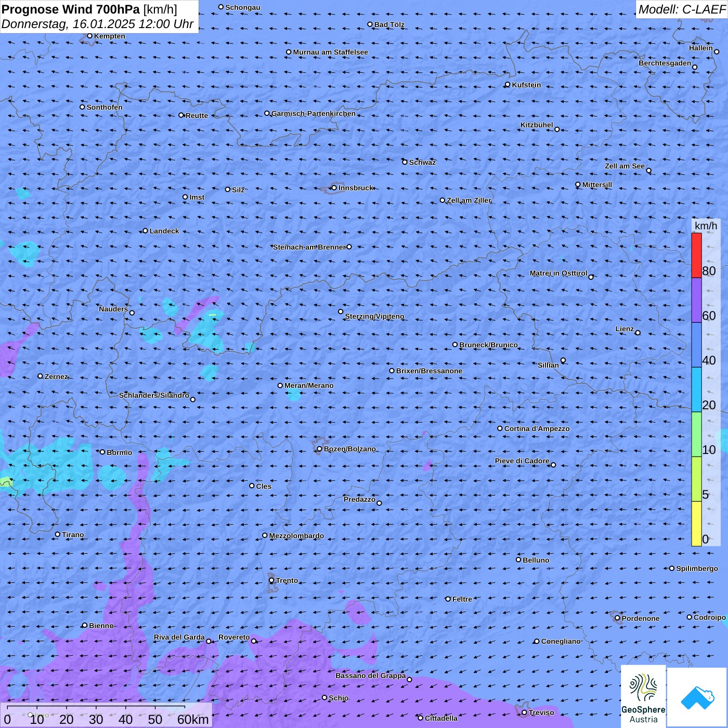Click the Sillian label
Image resolution: width=728 pixels, height=728 pixels.
coord(548,365)
